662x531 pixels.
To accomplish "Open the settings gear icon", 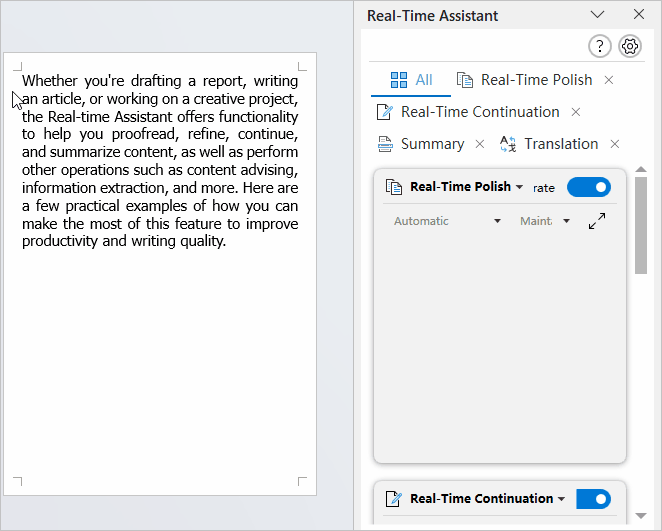I will click(x=630, y=46).
